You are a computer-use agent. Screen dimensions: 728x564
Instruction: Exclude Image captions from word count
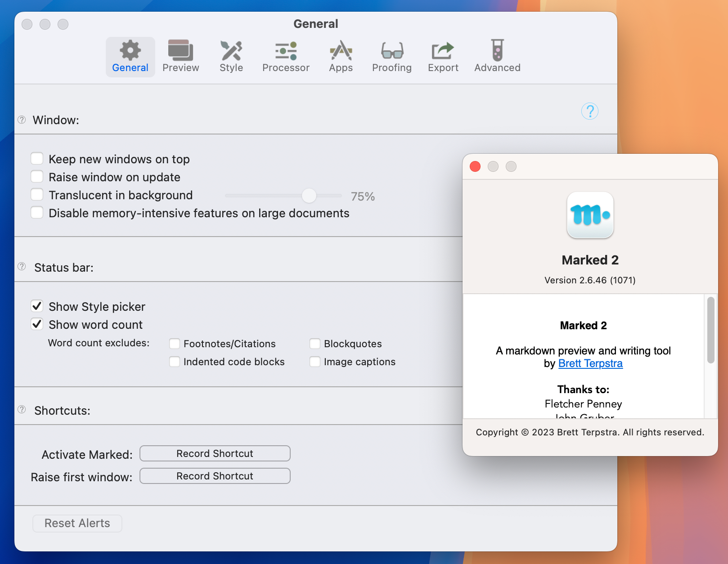click(315, 362)
